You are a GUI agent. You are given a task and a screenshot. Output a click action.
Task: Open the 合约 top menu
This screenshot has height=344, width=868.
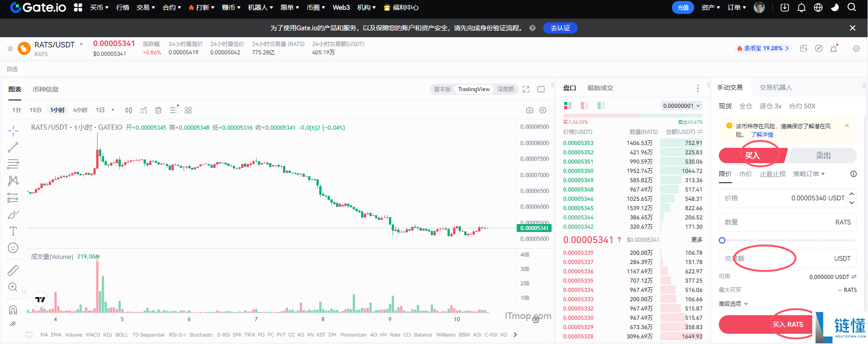point(172,7)
